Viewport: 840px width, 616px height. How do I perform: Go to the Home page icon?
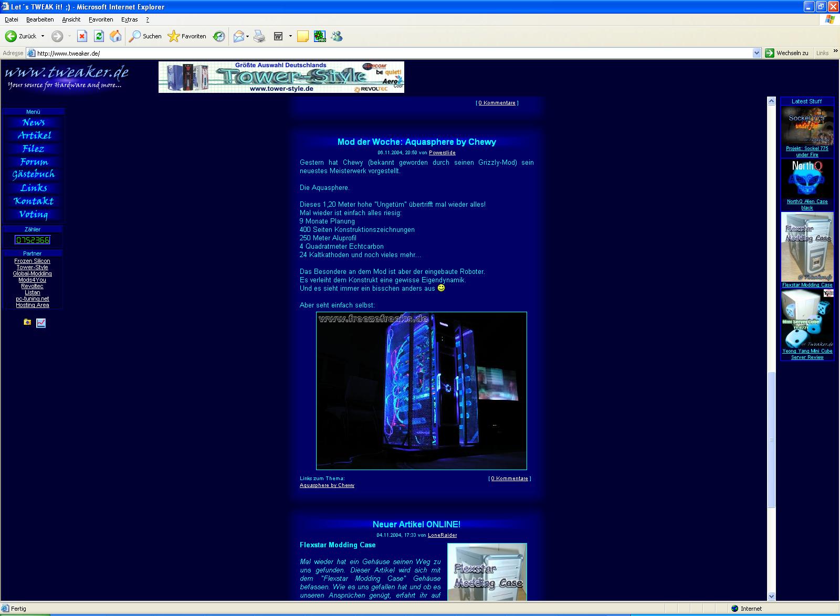(115, 36)
